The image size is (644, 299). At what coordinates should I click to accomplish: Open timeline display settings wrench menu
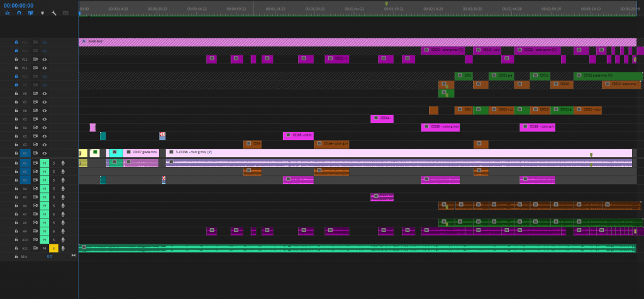click(x=53, y=13)
